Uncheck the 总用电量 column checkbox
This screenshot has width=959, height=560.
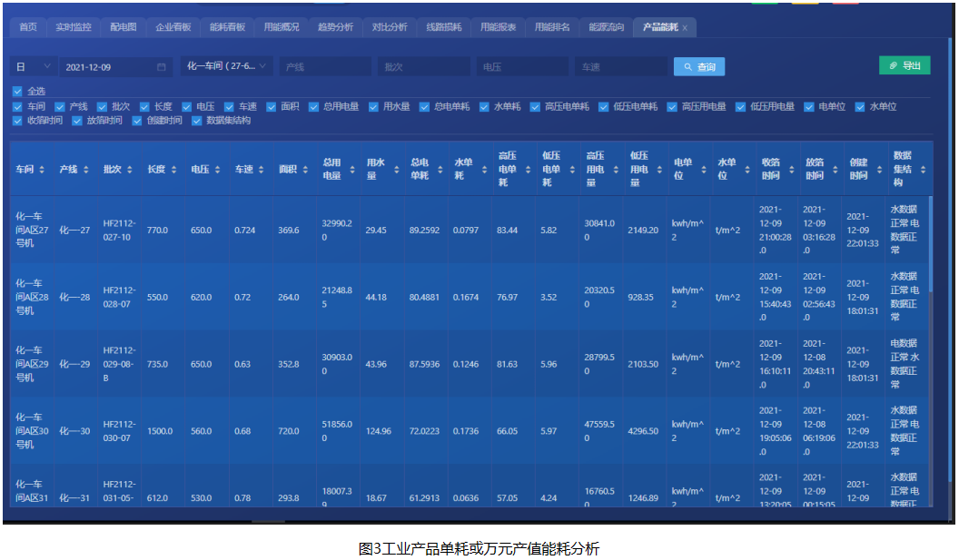coord(313,106)
